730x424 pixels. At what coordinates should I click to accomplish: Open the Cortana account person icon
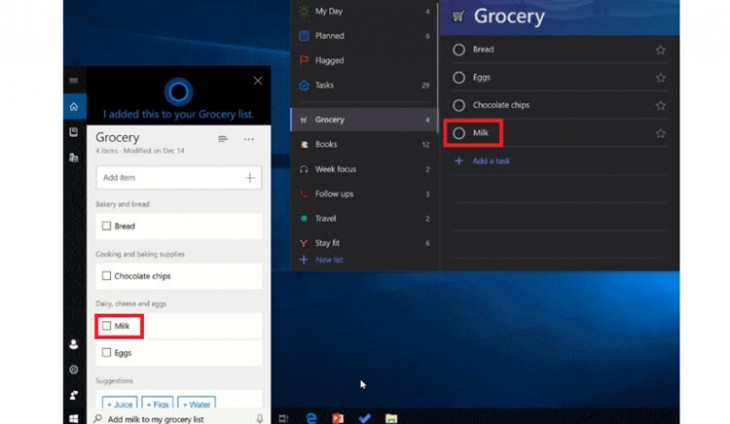pyautogui.click(x=74, y=344)
